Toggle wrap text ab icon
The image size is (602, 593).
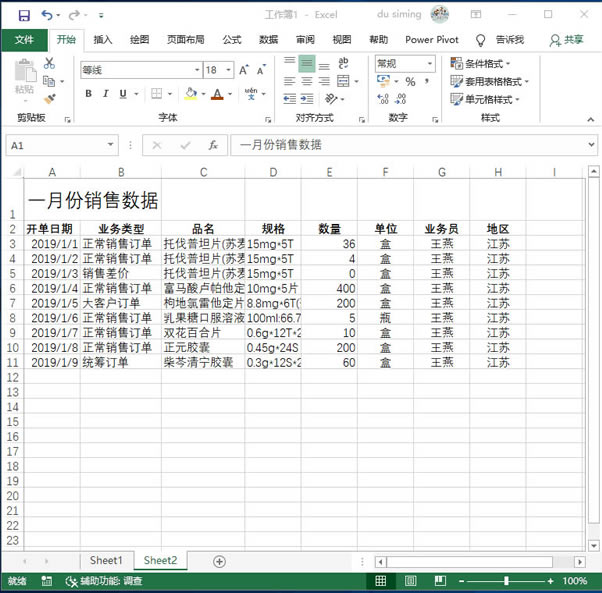pyautogui.click(x=343, y=63)
